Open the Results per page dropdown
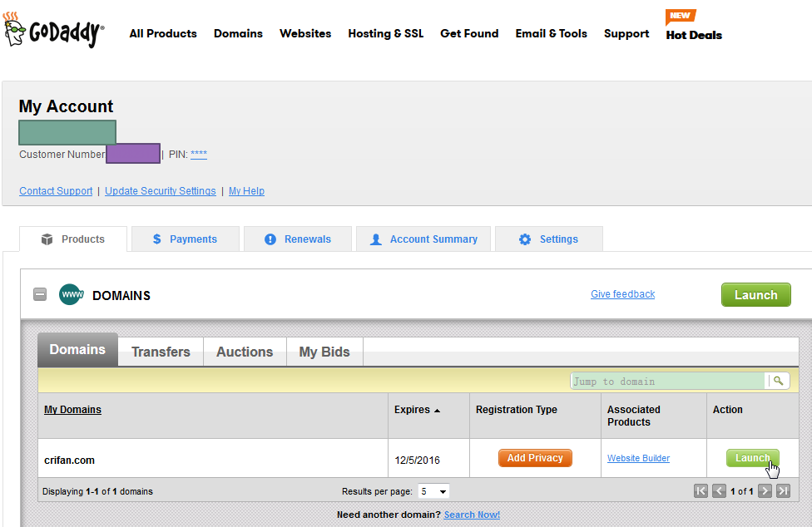 point(434,491)
